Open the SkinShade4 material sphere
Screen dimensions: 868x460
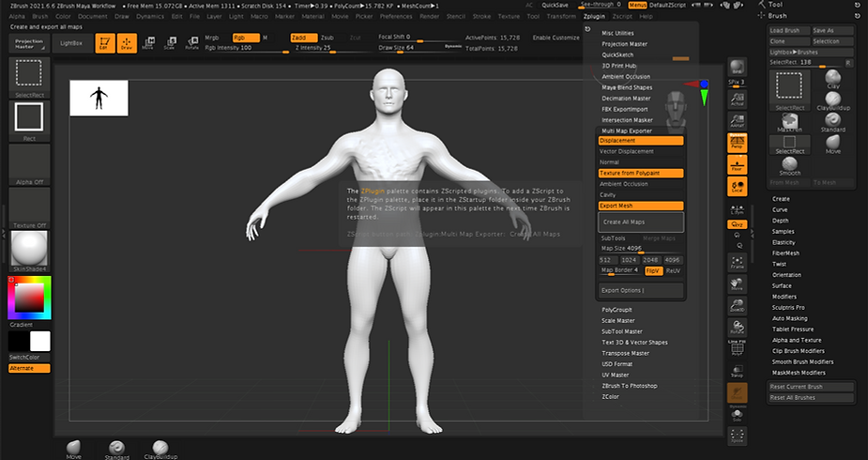29,252
